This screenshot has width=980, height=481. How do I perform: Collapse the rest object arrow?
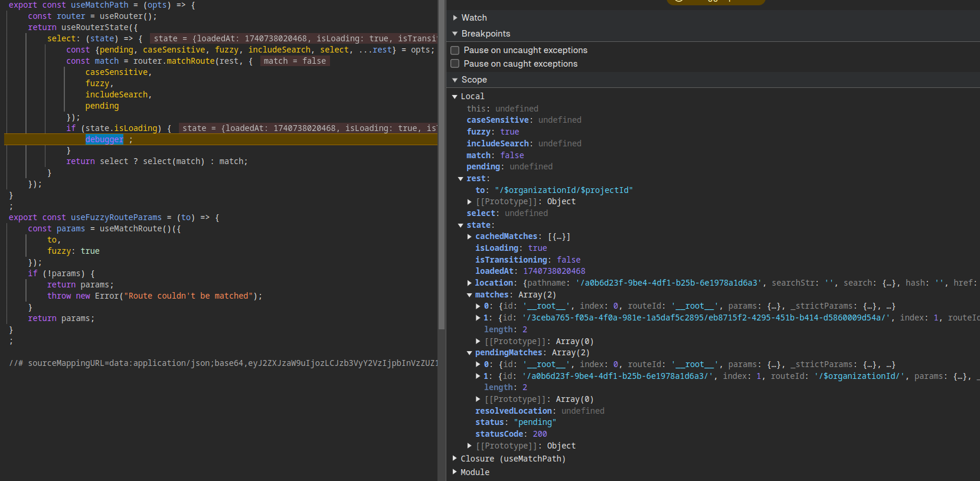click(460, 179)
